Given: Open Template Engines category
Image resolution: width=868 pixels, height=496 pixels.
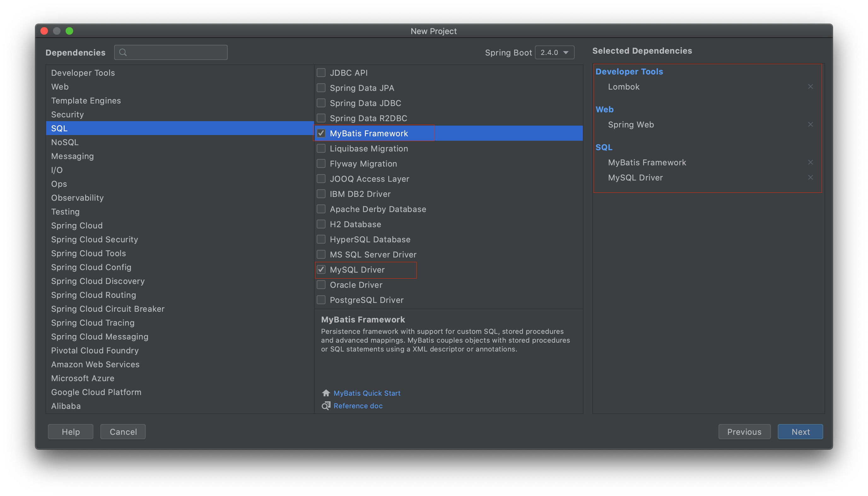Looking at the screenshot, I should coord(180,101).
